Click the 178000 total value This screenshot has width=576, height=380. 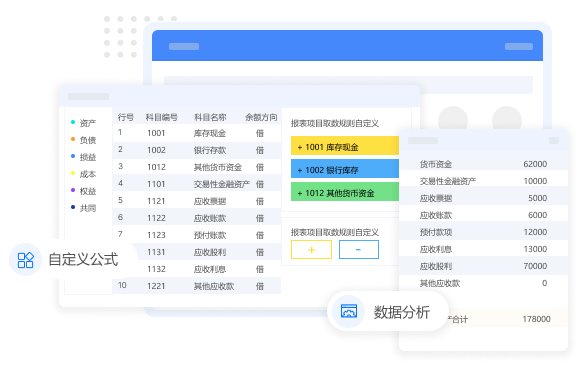tap(537, 319)
